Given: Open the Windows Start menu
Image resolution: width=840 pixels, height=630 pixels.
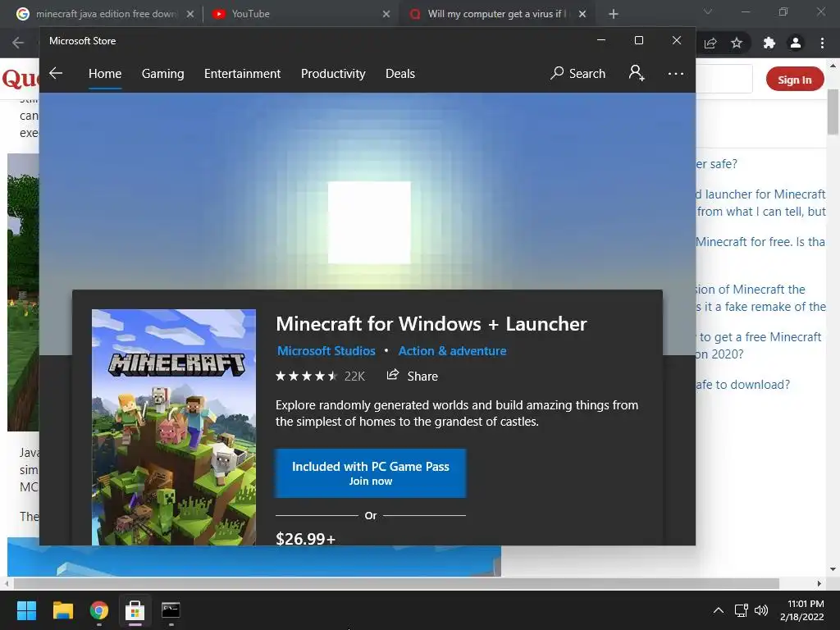Looking at the screenshot, I should tap(26, 610).
